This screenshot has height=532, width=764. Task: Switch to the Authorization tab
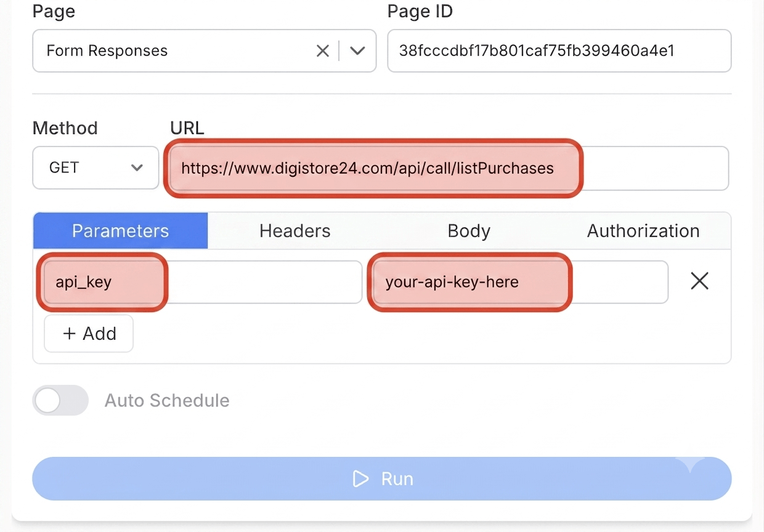pos(643,231)
